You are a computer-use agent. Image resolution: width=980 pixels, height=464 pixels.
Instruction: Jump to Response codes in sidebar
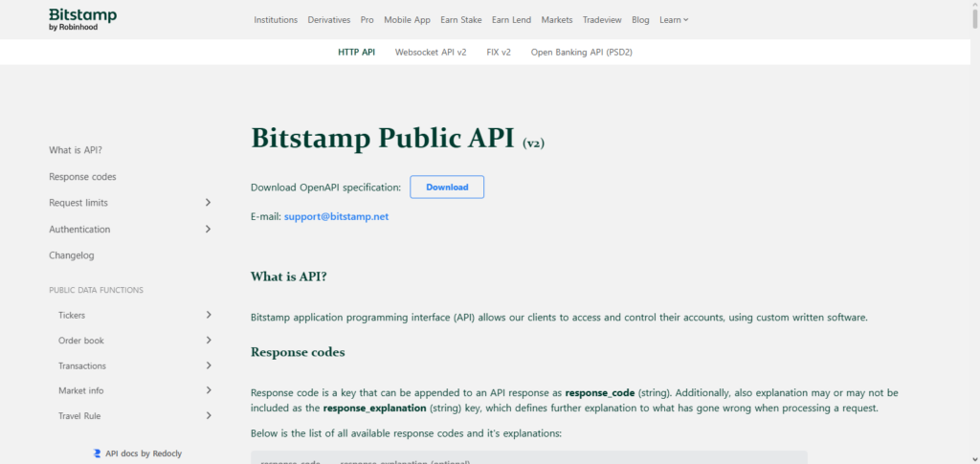point(82,177)
